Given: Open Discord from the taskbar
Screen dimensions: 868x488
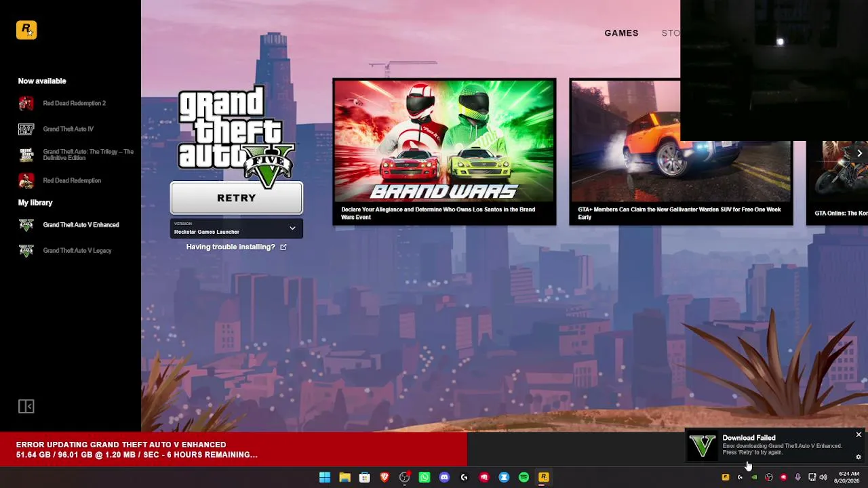Looking at the screenshot, I should (x=444, y=477).
